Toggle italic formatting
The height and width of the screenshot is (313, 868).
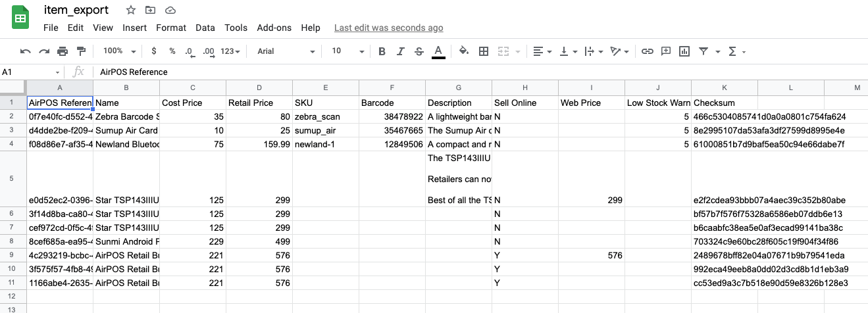401,51
